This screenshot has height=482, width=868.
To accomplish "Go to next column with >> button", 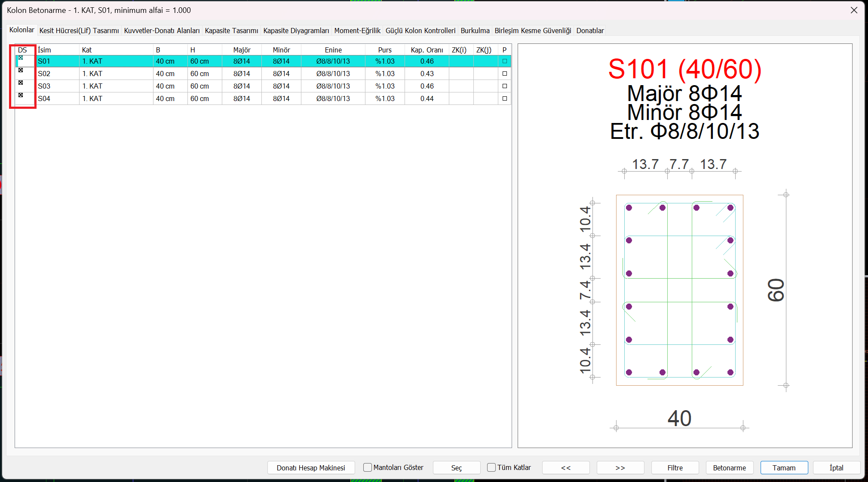I will pos(620,468).
